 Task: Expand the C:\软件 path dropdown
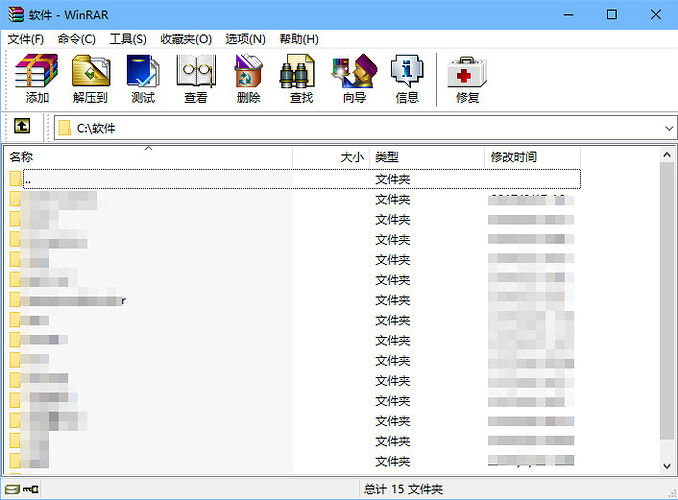coord(669,128)
